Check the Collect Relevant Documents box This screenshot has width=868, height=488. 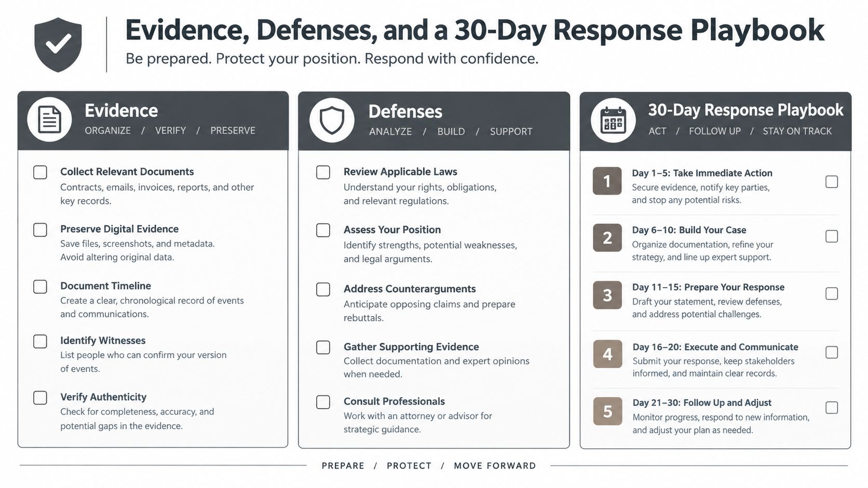pyautogui.click(x=40, y=172)
